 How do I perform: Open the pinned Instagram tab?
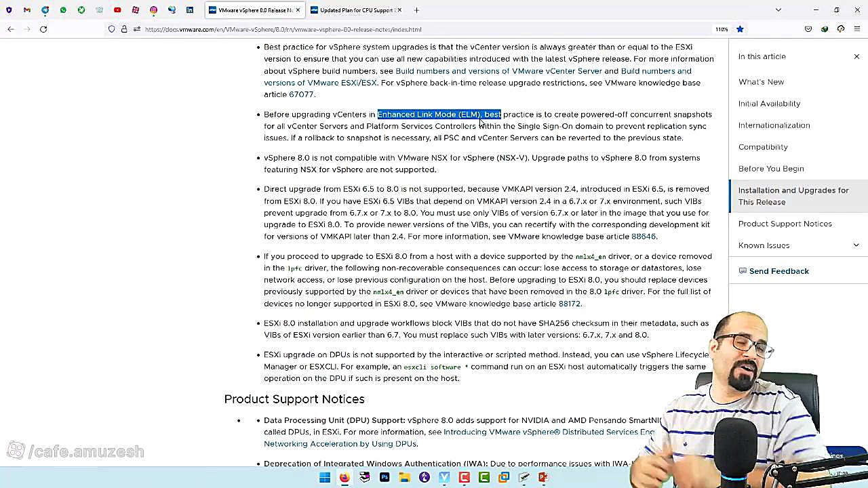point(153,10)
